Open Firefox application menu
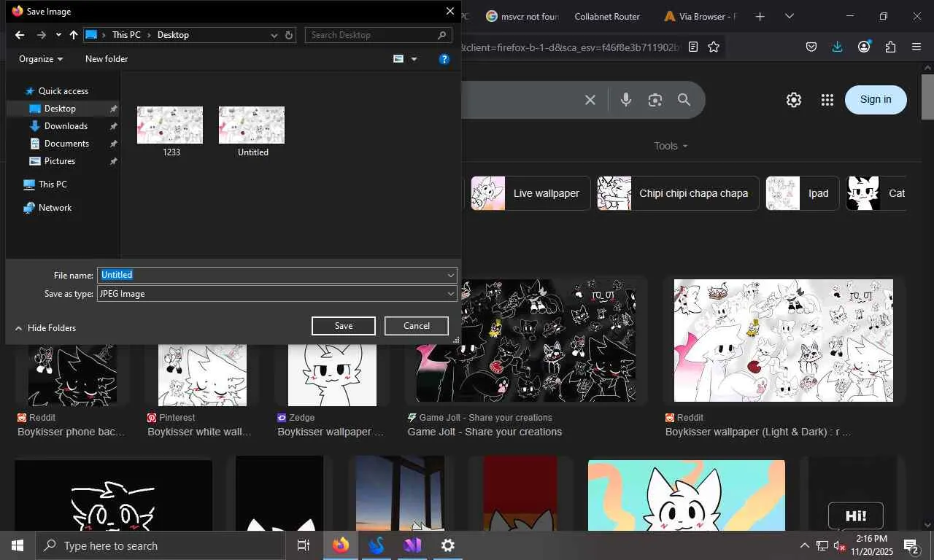Image resolution: width=934 pixels, height=560 pixels. [916, 47]
